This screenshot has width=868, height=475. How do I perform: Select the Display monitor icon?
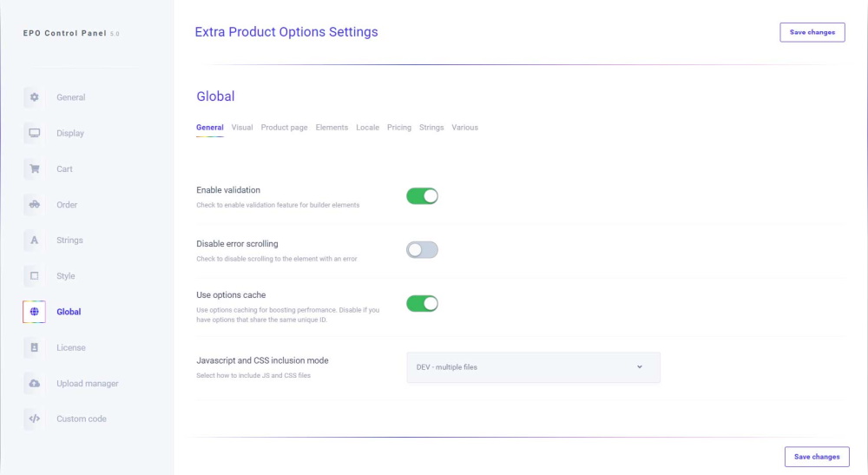pos(35,133)
